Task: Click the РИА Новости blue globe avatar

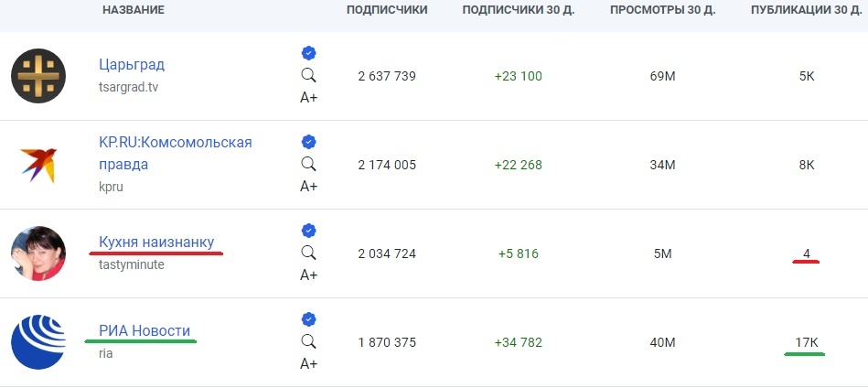Action: coord(38,342)
